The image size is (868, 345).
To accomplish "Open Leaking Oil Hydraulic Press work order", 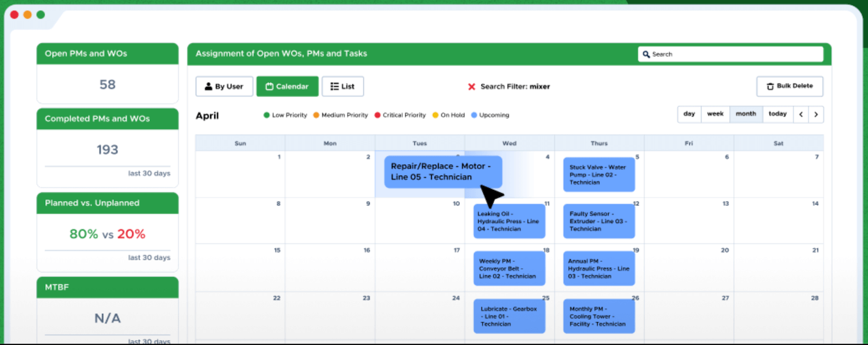I will pos(509,221).
